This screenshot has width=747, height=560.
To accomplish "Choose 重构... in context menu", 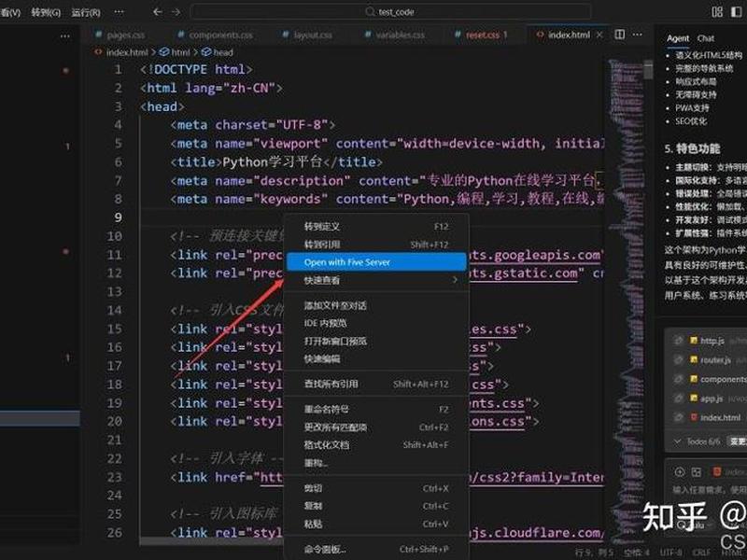I will (x=376, y=462).
